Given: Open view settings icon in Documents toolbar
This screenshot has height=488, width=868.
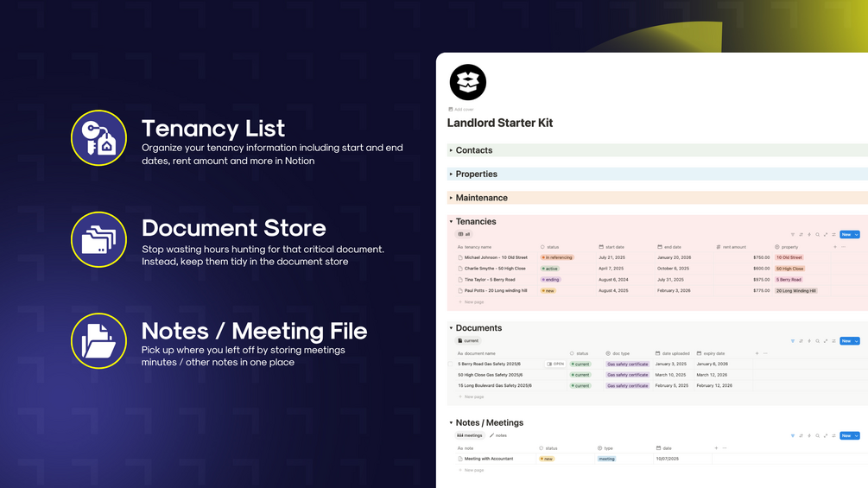Looking at the screenshot, I should pos(833,341).
